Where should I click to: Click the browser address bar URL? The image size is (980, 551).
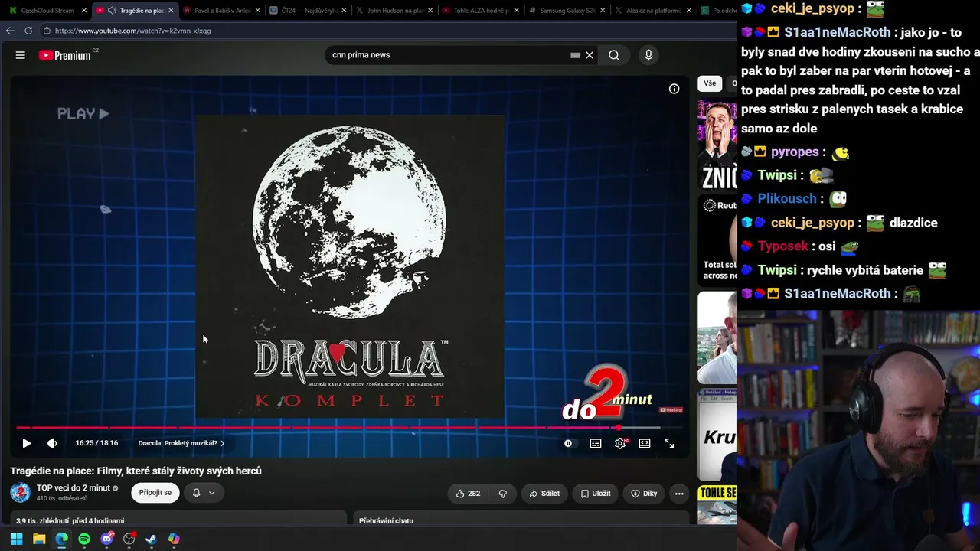(x=132, y=31)
